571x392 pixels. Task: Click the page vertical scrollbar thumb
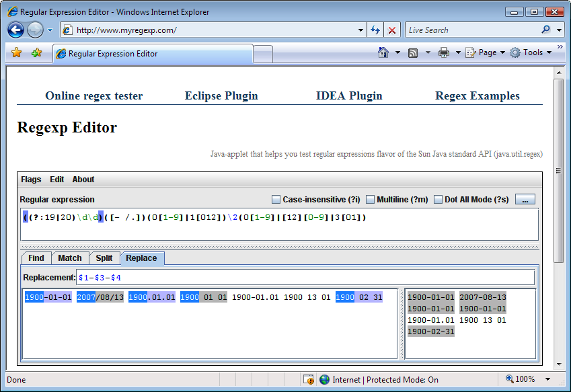[558, 170]
